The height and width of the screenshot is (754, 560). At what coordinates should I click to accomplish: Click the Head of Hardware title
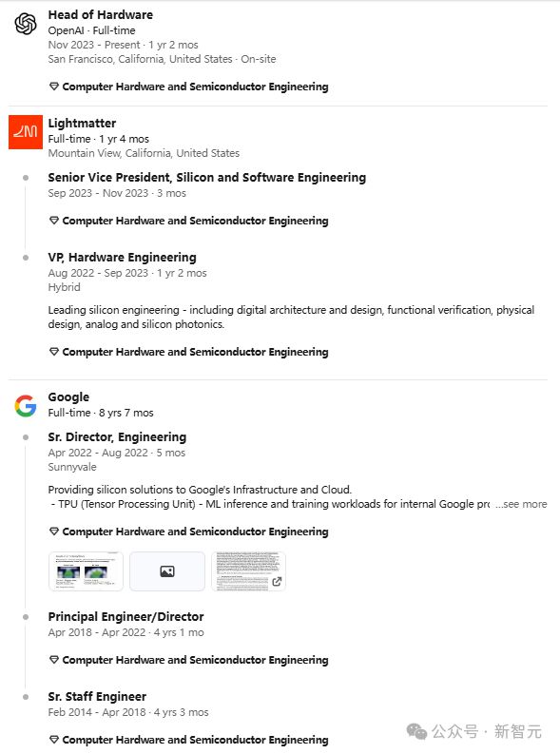click(x=101, y=15)
